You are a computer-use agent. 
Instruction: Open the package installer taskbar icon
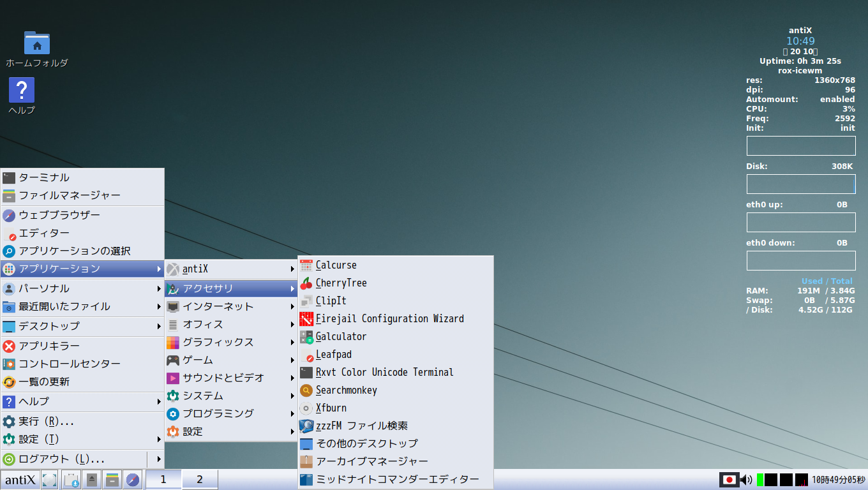click(x=71, y=480)
